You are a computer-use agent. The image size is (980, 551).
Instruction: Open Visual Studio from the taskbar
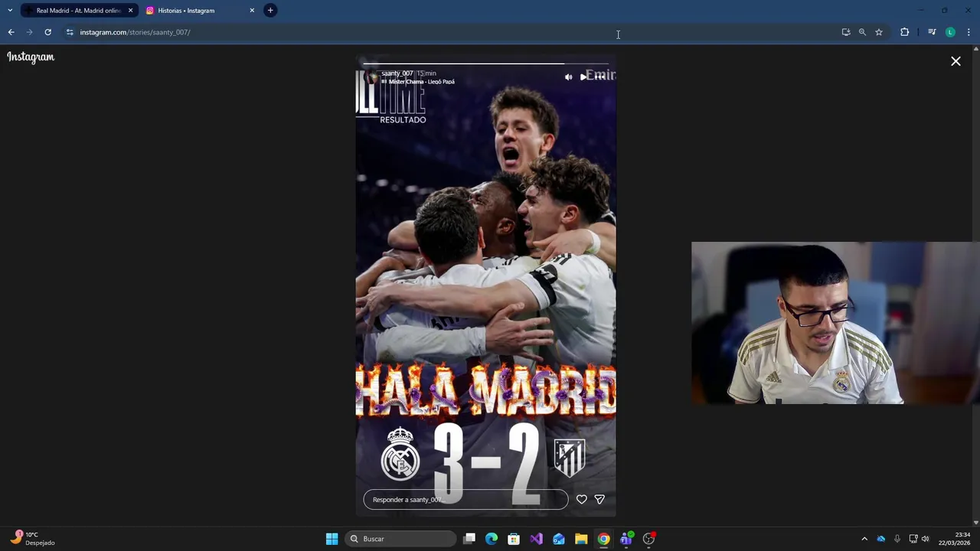point(536,539)
